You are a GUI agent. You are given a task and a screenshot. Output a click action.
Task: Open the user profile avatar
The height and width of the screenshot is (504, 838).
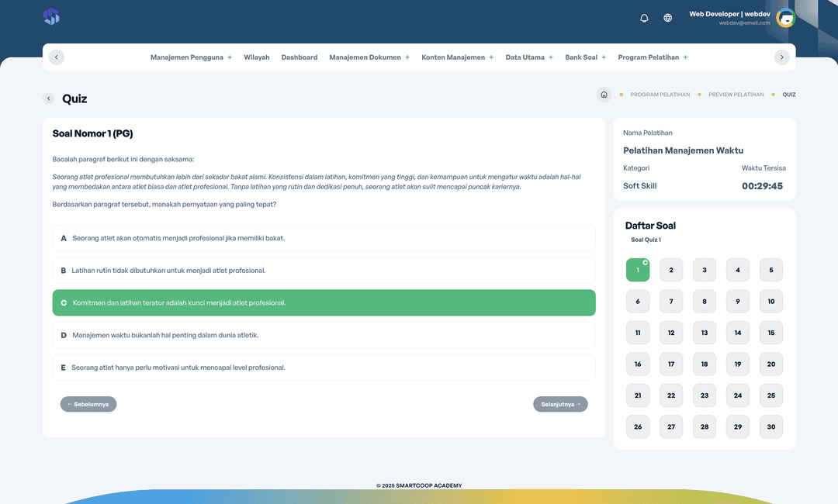click(x=784, y=17)
